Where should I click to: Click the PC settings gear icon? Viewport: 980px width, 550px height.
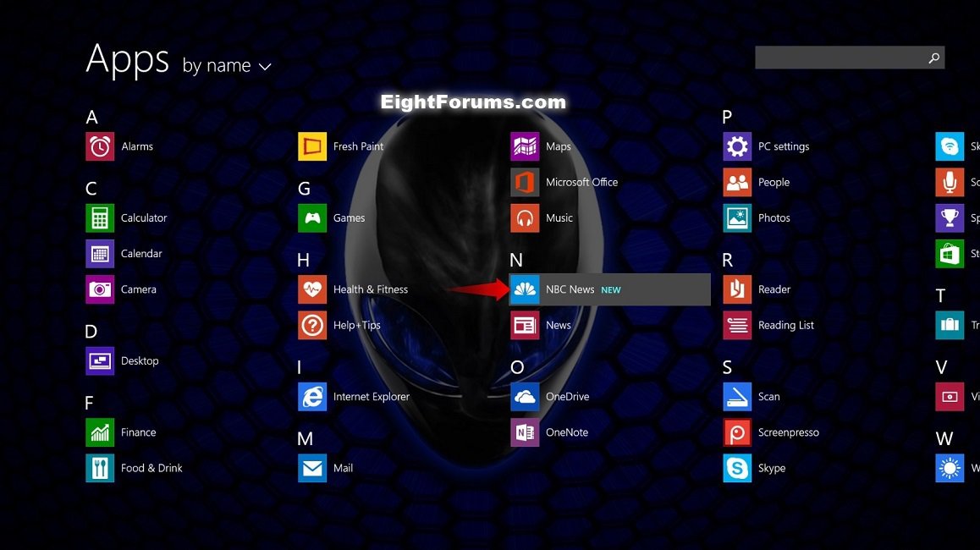click(737, 146)
